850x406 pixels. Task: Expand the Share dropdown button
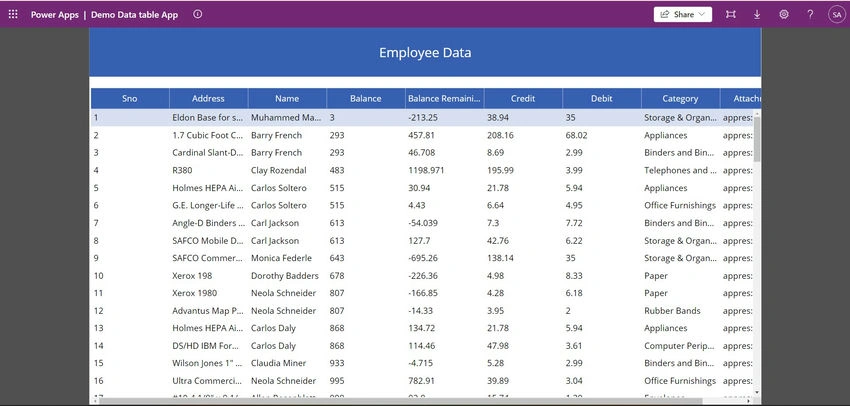pyautogui.click(x=682, y=15)
